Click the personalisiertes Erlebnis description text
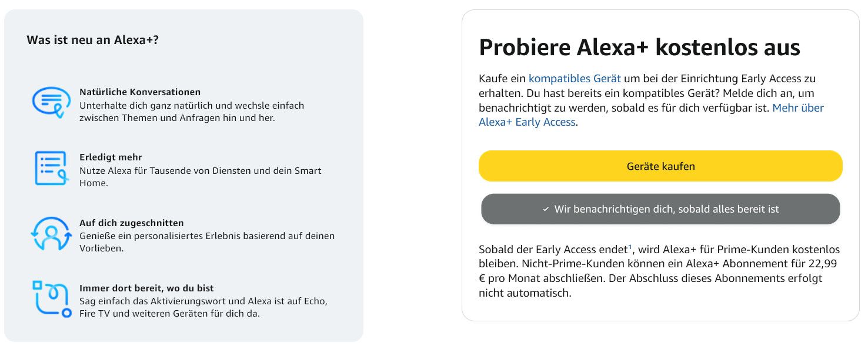868x346 pixels. (x=207, y=242)
